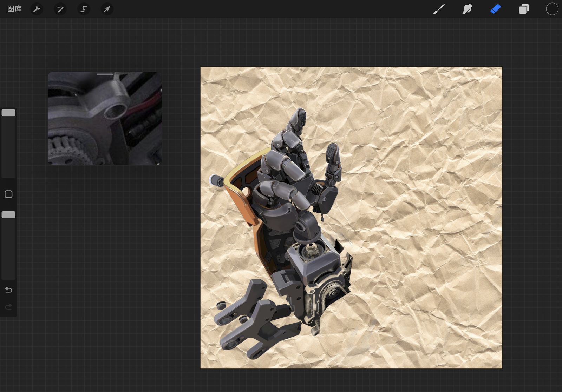Open the Actions wrench menu
This screenshot has width=562, height=392.
click(37, 9)
